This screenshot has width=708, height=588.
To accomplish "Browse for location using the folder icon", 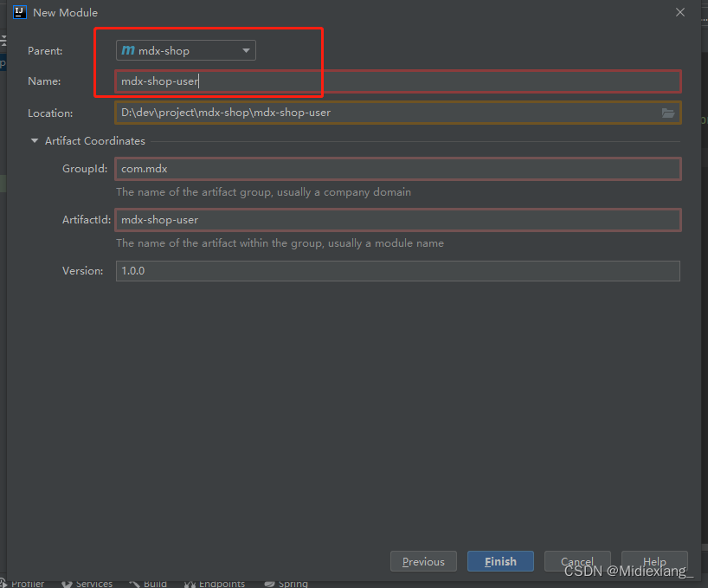I will point(667,113).
